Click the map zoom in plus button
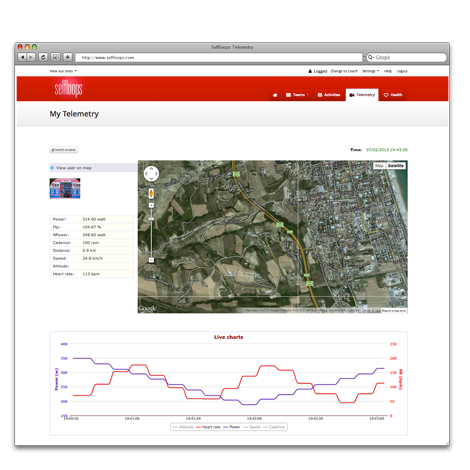This screenshot has height=470, width=470. 151,205
